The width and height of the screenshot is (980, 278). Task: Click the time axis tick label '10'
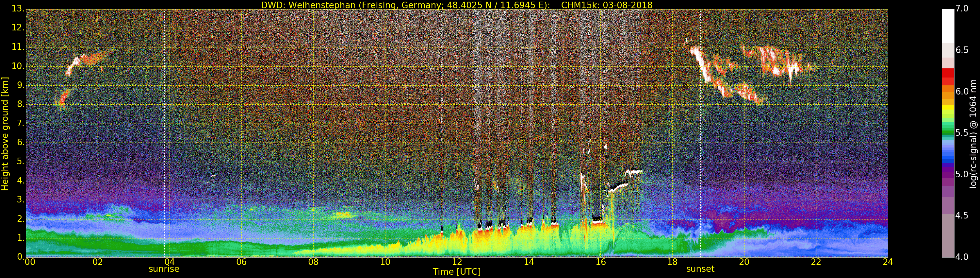point(385,262)
